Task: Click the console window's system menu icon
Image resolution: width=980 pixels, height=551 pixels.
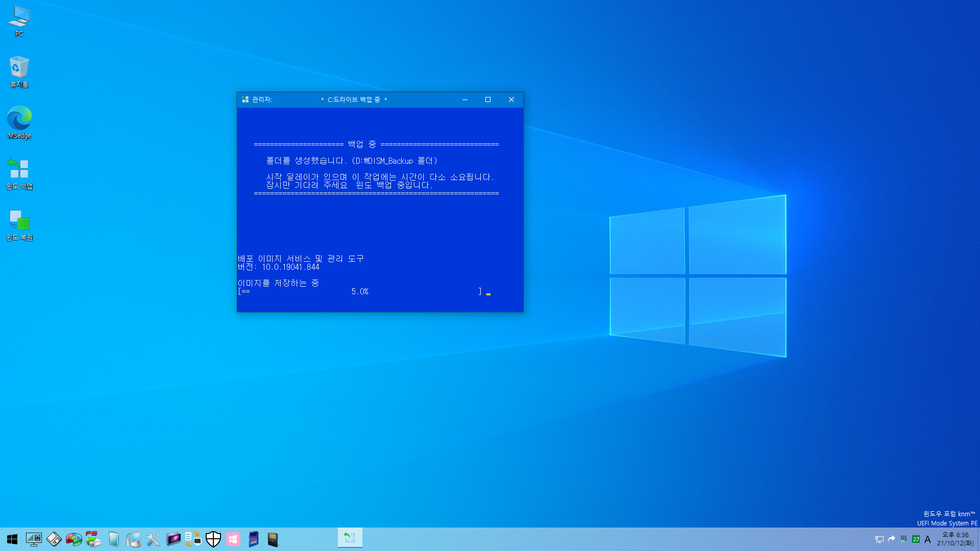Action: click(245, 99)
